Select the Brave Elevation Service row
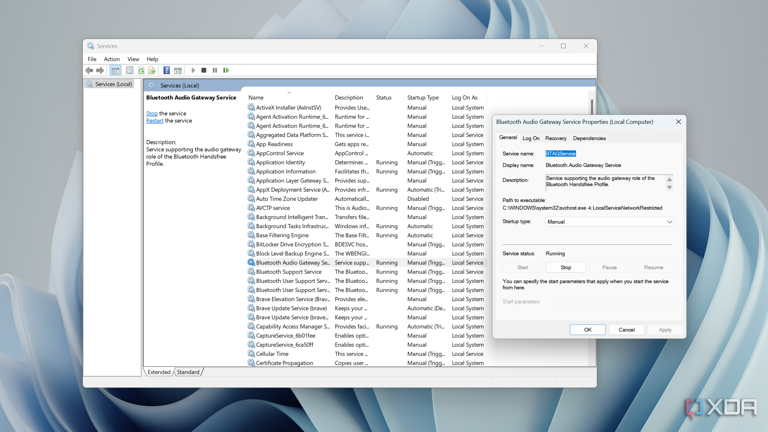 [366, 299]
